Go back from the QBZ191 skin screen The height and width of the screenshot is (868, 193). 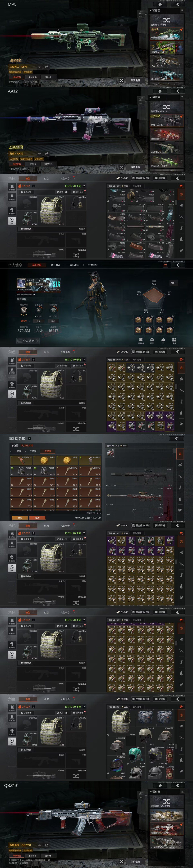coord(178,785)
